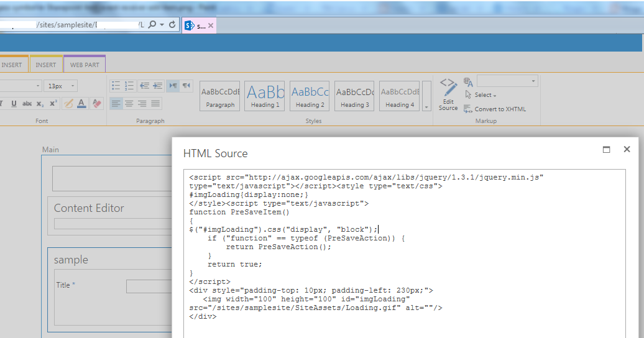The image size is (644, 338).
Task: Click inside the HTML source code editor
Action: (405, 253)
